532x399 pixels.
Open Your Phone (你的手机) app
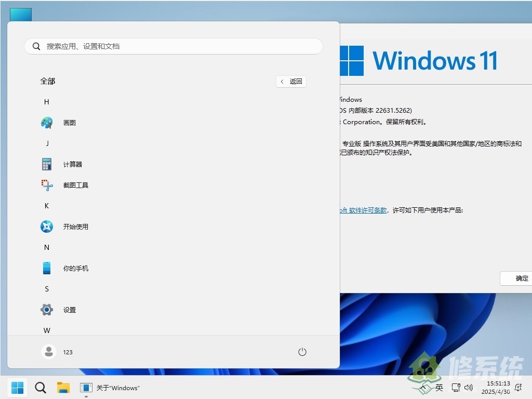click(x=75, y=268)
